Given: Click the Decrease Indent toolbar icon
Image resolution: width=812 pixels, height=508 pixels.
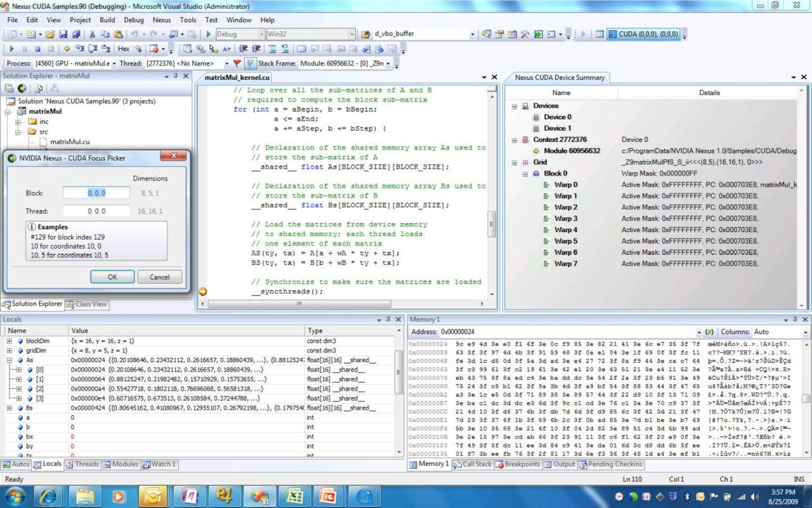Looking at the screenshot, I should [x=244, y=49].
